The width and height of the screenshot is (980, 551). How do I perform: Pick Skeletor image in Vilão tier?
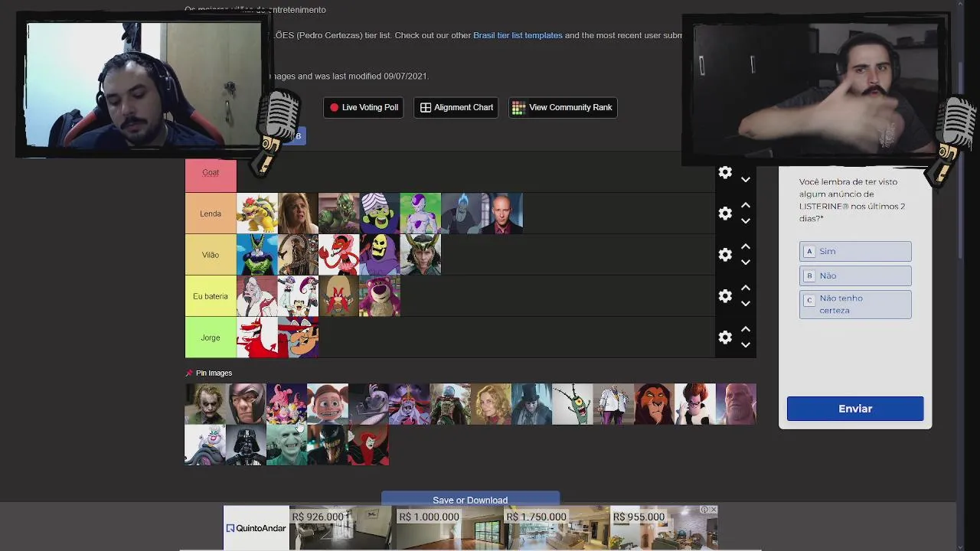coord(379,255)
